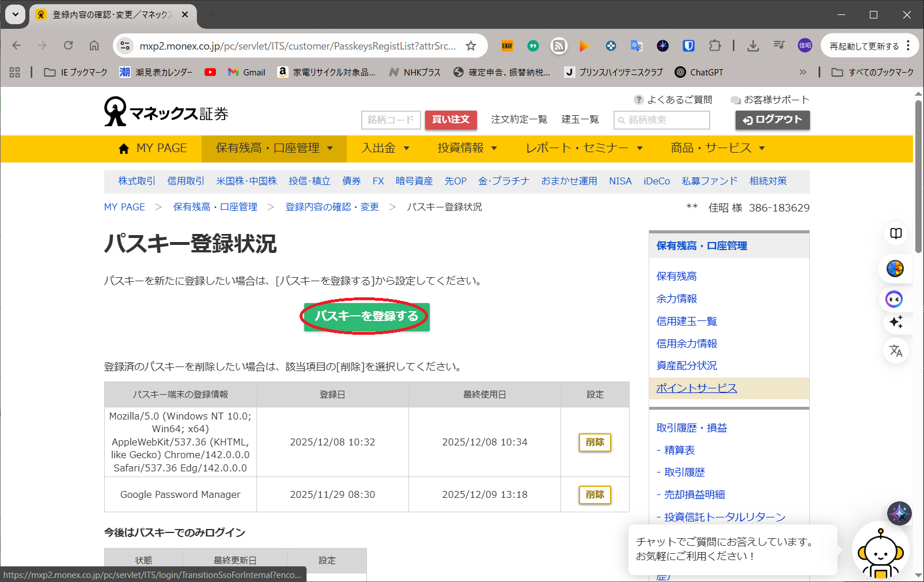924x582 pixels.
Task: Reload the page with the refresh icon
Action: click(69, 46)
